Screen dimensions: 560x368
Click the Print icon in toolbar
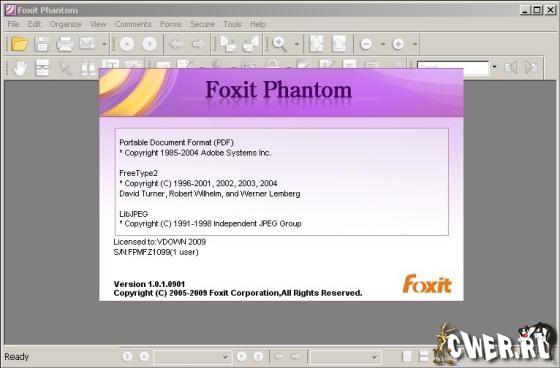click(x=65, y=44)
